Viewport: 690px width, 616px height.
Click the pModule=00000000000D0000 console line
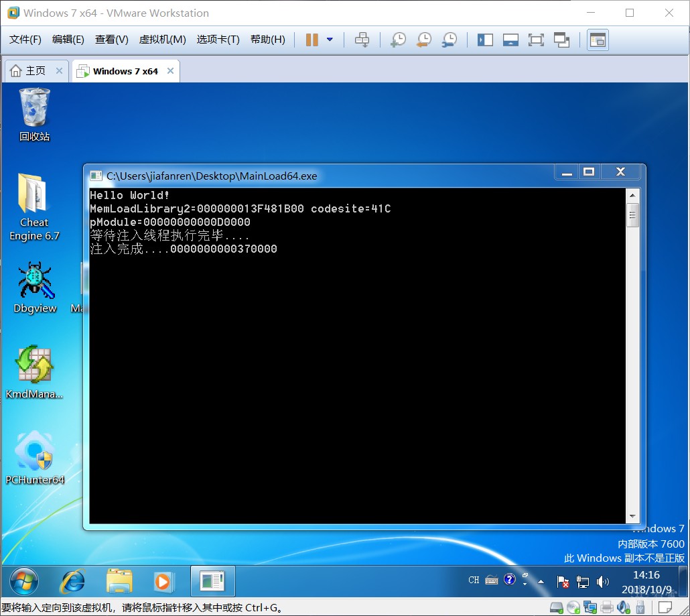click(x=170, y=222)
